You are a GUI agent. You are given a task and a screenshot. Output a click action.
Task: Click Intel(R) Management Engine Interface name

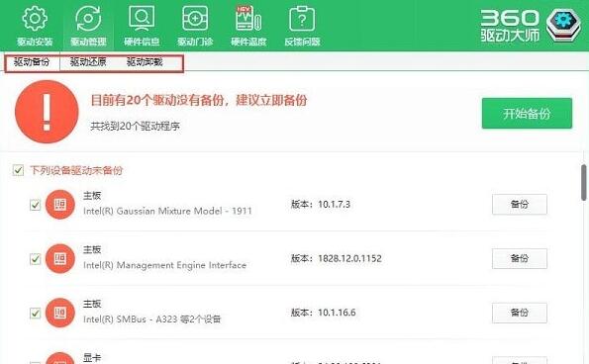[x=165, y=265]
